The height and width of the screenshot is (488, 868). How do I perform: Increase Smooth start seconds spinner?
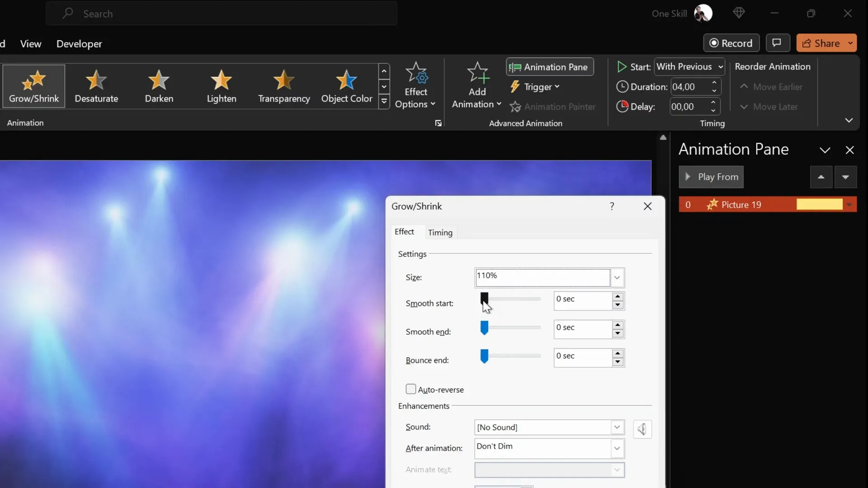pos(618,296)
